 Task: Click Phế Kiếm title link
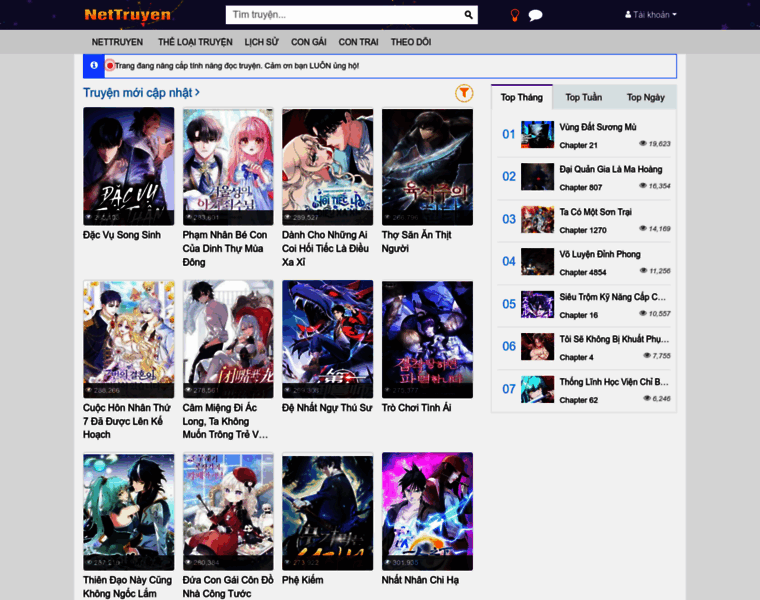pyautogui.click(x=302, y=580)
